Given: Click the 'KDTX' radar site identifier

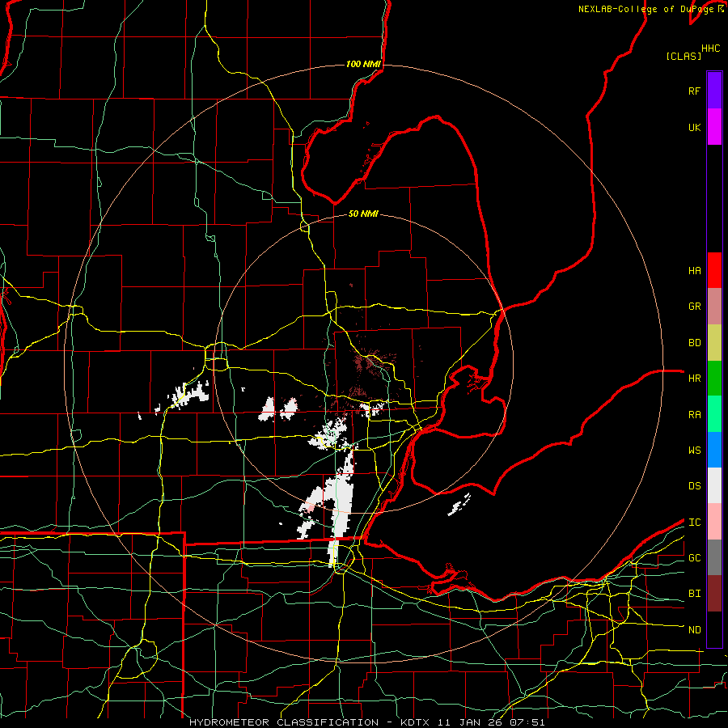Looking at the screenshot, I should pyautogui.click(x=416, y=722).
